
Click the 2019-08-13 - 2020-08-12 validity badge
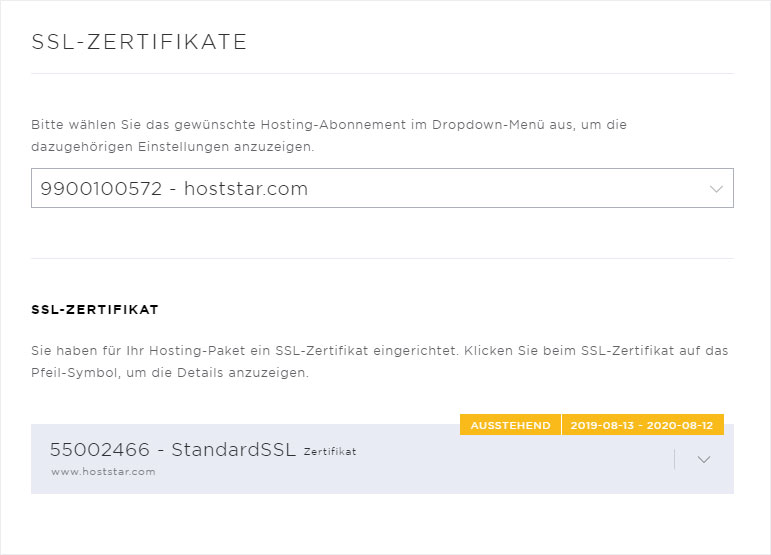[643, 425]
